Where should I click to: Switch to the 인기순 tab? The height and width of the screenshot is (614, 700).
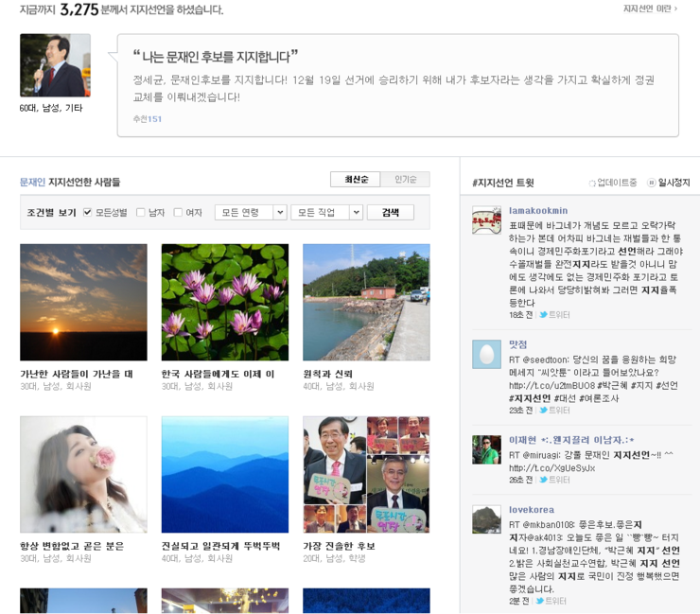pyautogui.click(x=406, y=180)
